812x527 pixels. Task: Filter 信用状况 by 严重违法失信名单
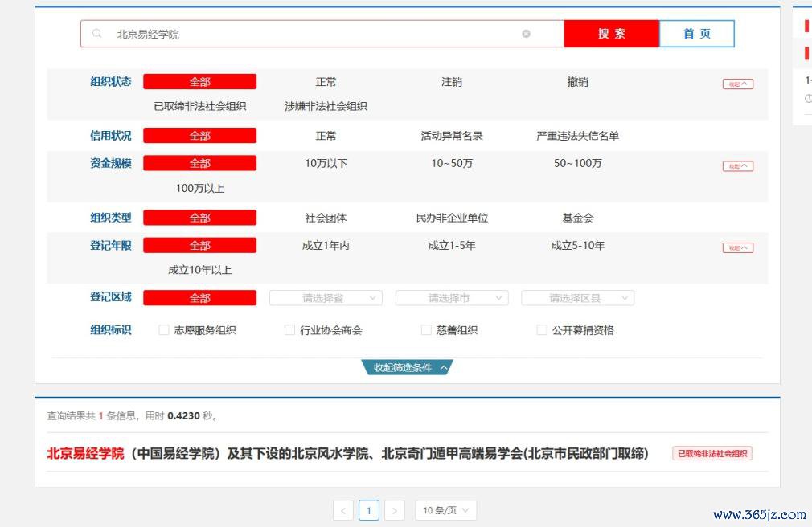(x=577, y=136)
